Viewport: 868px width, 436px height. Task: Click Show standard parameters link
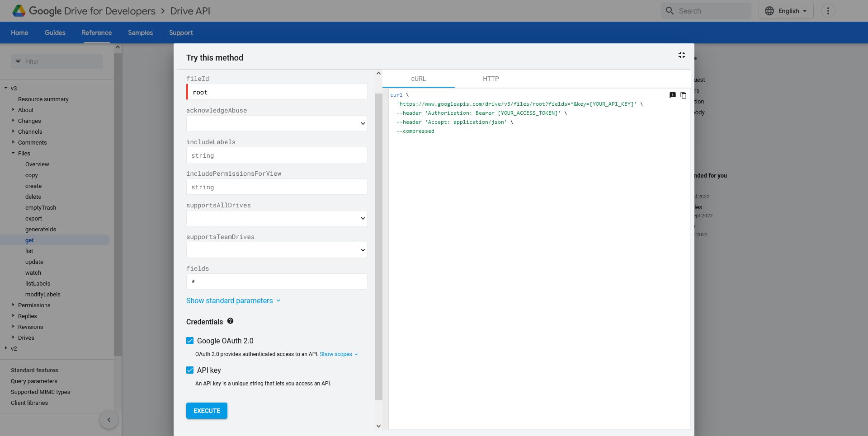click(x=230, y=300)
